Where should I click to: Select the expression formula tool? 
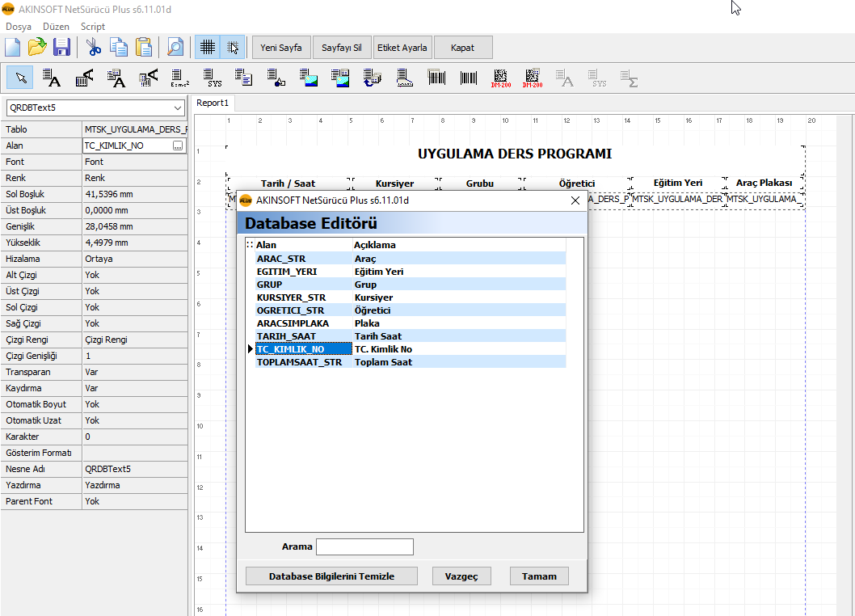pyautogui.click(x=179, y=78)
